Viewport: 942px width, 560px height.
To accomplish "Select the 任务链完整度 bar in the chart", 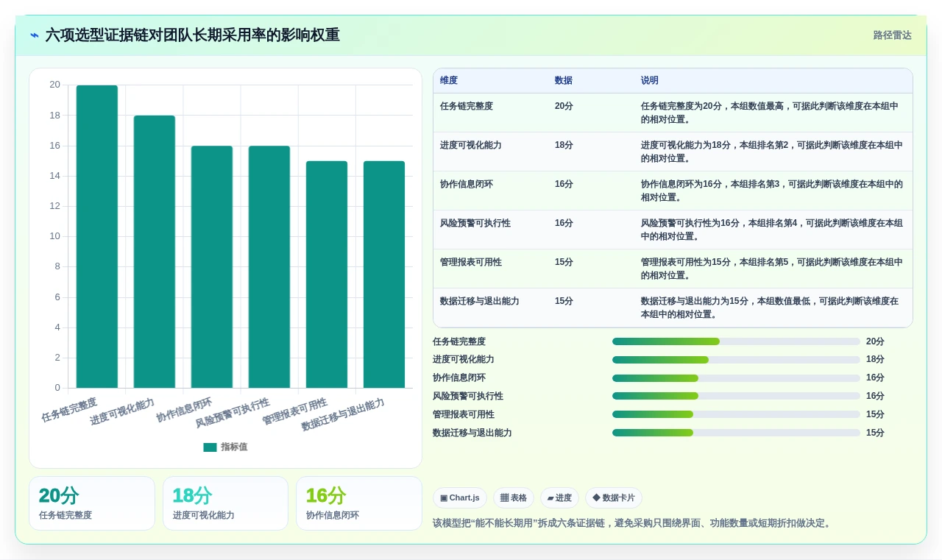I will pos(97,236).
